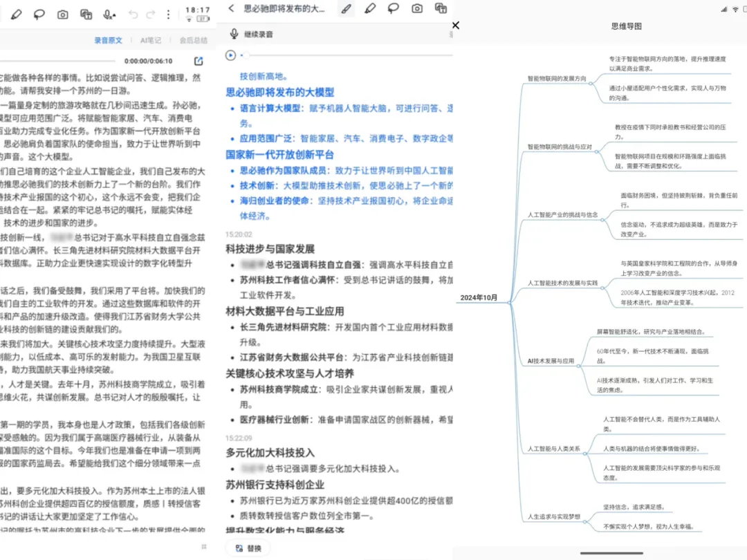Tap the heading 材料大数据平台与工业应用

click(285, 311)
